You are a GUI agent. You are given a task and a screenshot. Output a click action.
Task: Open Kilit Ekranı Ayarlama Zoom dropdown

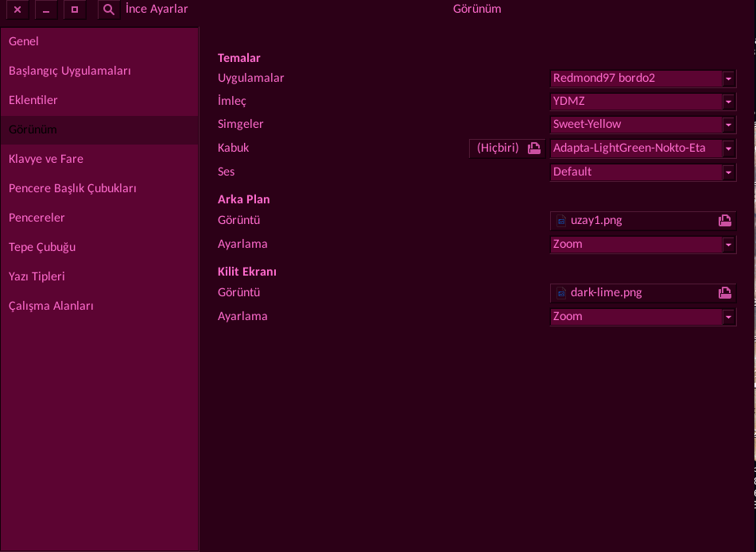point(643,317)
